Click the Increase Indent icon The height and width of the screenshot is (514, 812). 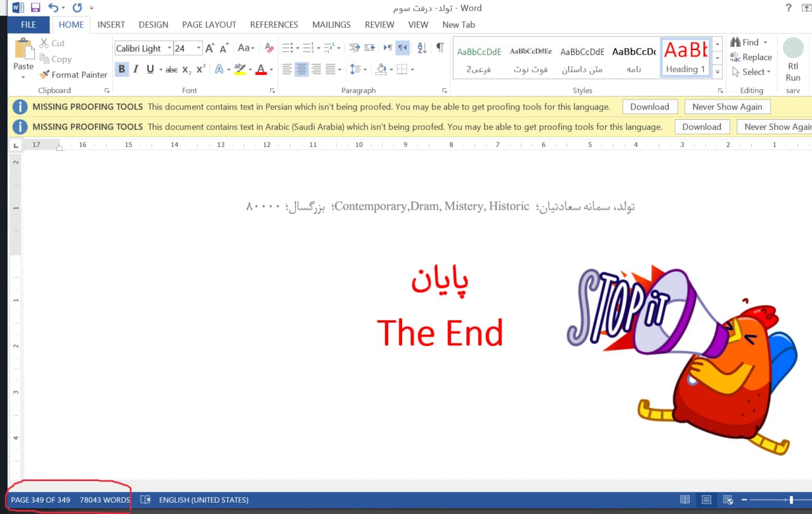point(369,48)
